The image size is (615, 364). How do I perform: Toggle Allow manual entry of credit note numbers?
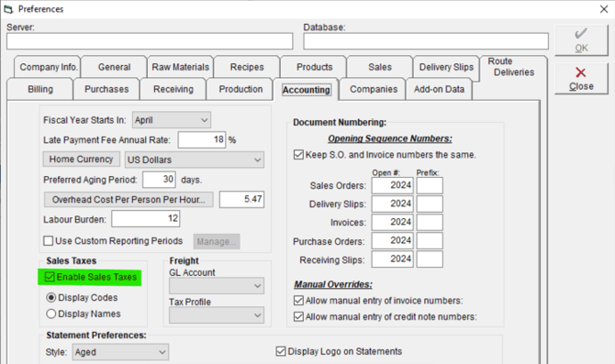(x=298, y=316)
